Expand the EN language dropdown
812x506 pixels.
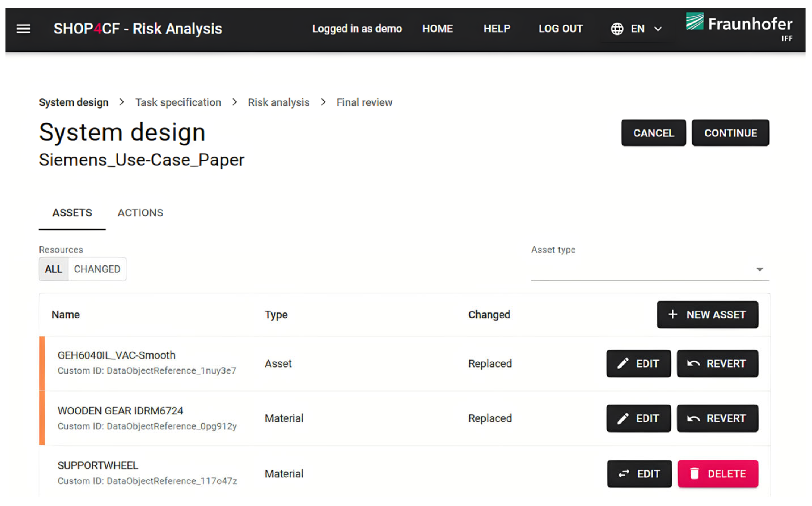click(x=658, y=29)
